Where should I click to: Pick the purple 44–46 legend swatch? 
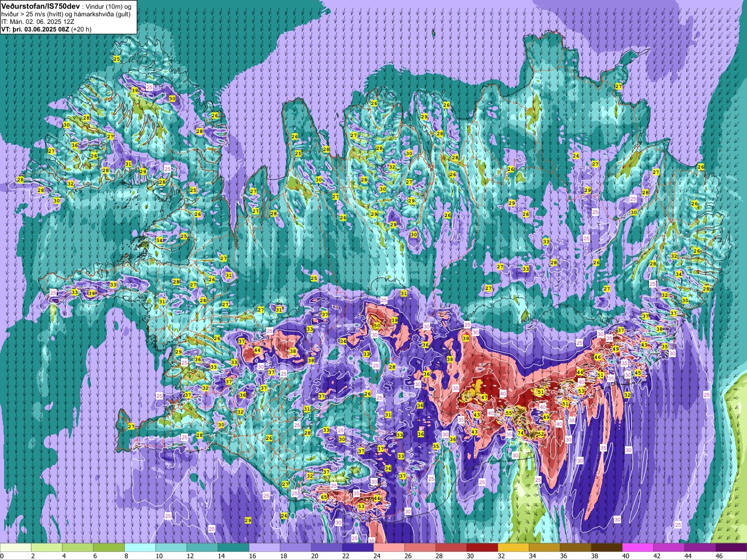click(x=699, y=548)
